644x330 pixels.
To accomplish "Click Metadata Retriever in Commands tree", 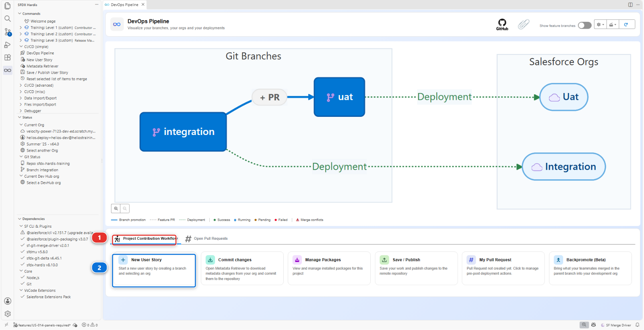I will tap(42, 66).
